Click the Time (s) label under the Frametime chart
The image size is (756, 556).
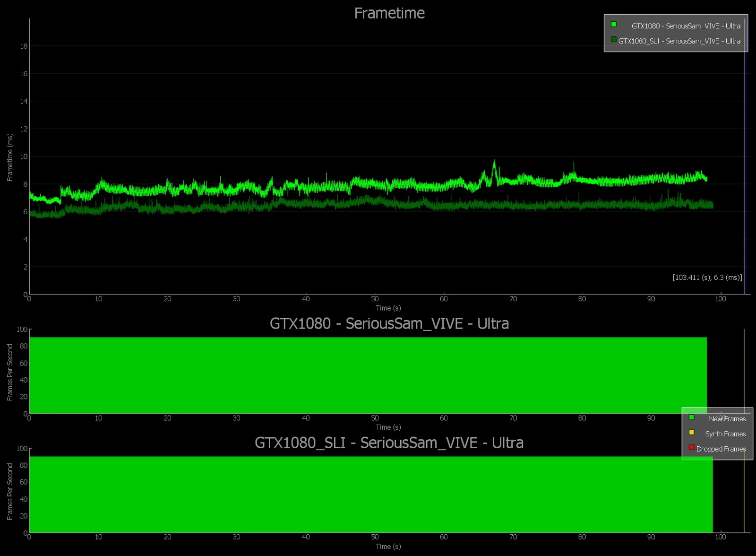(388, 308)
